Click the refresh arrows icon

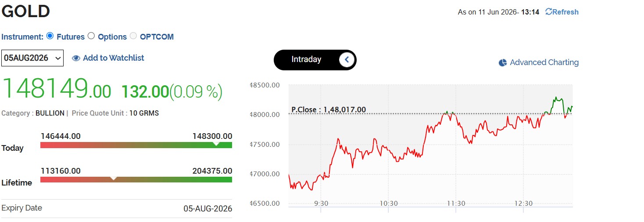(548, 12)
